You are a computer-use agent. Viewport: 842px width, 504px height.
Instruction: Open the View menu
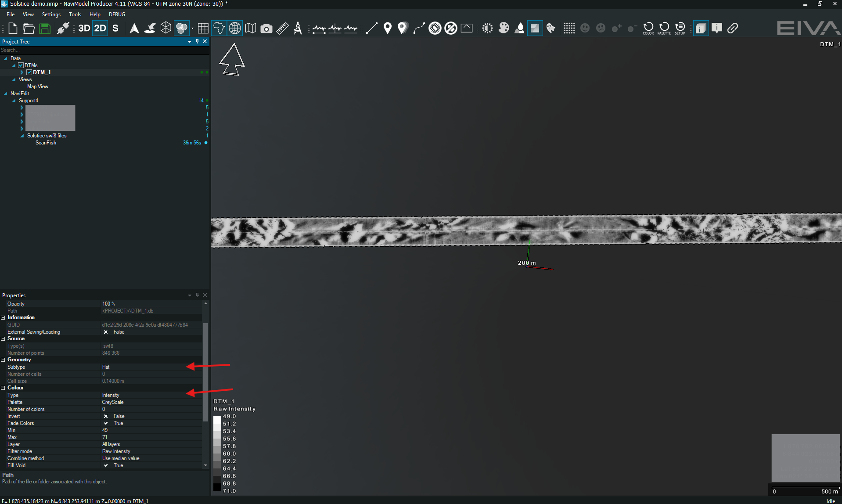28,14
